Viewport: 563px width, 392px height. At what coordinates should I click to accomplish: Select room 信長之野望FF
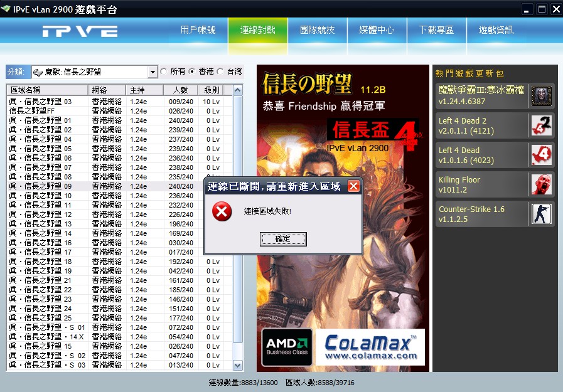[120, 111]
